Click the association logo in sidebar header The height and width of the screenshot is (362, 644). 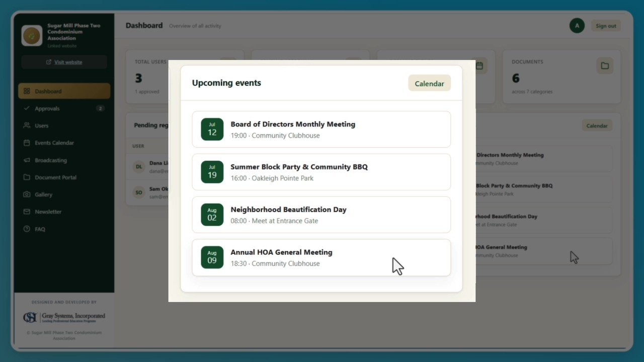(x=32, y=36)
